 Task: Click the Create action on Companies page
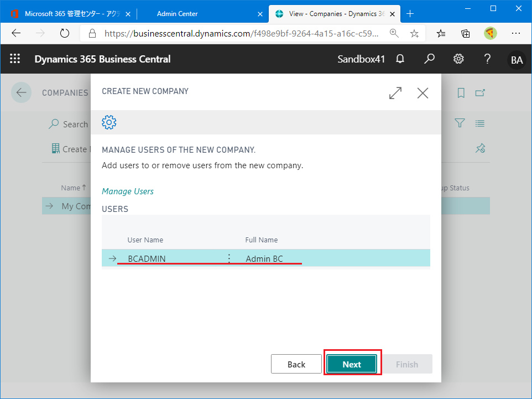click(70, 149)
